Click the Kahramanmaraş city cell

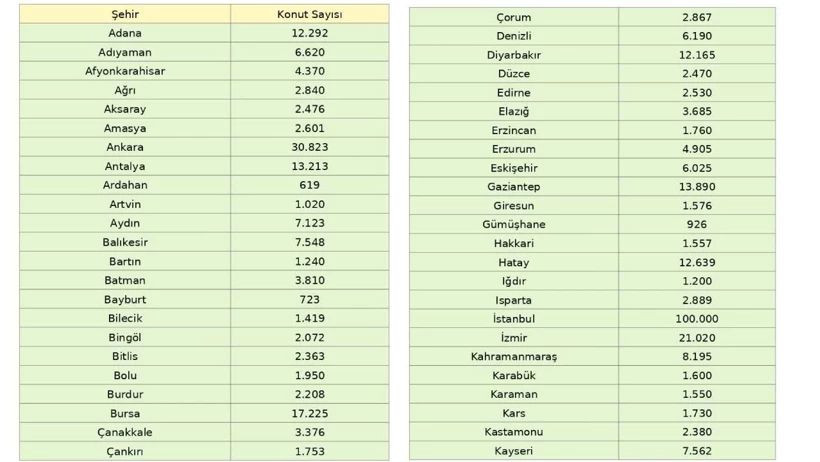point(514,356)
